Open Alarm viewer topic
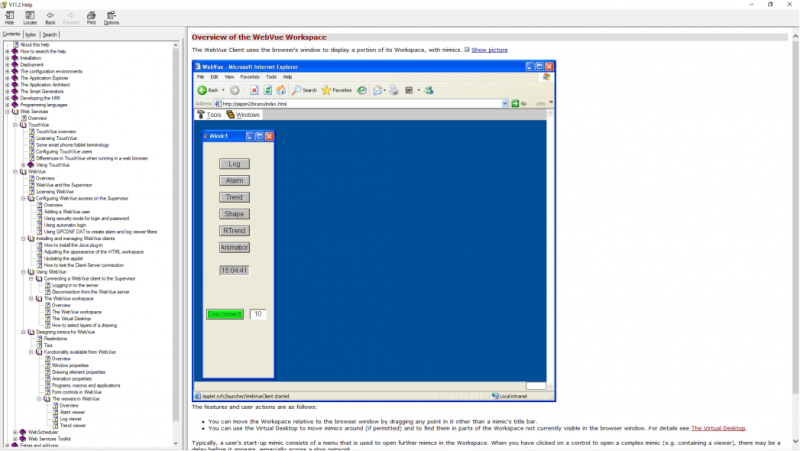Viewport: 800px width, 451px height. click(x=72, y=412)
